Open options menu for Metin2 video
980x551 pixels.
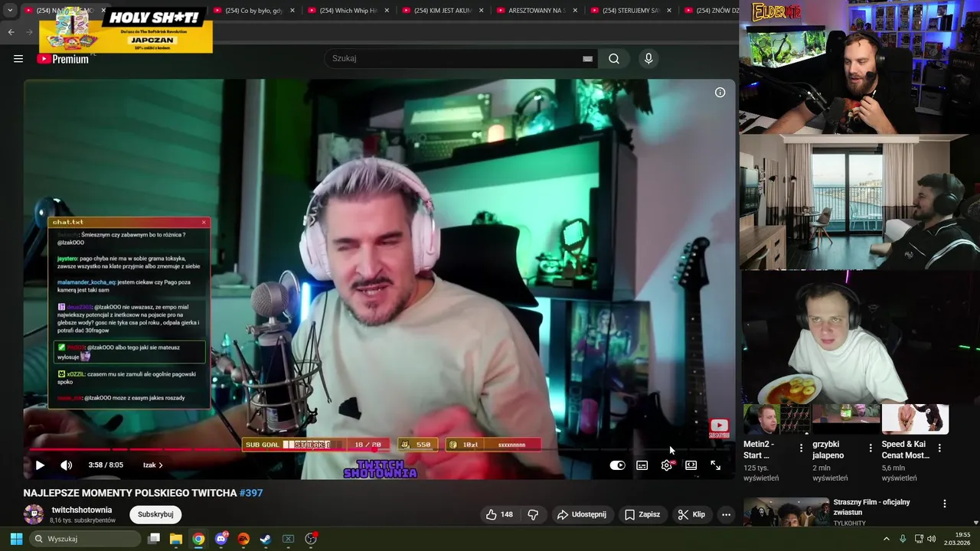802,448
